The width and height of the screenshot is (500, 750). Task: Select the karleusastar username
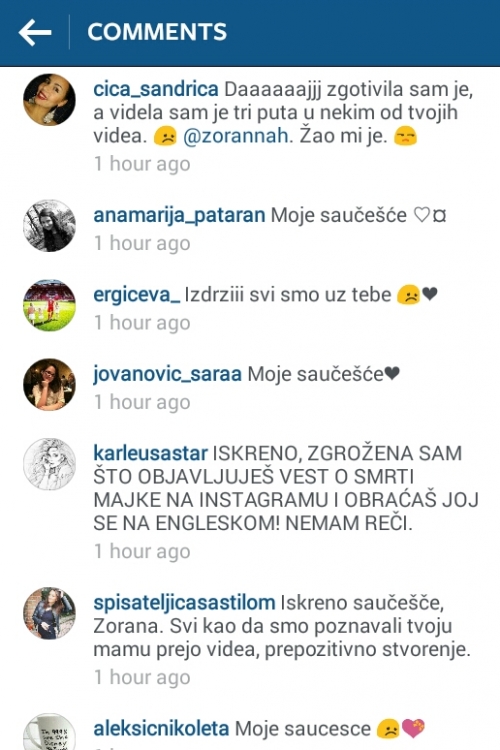pos(150,453)
